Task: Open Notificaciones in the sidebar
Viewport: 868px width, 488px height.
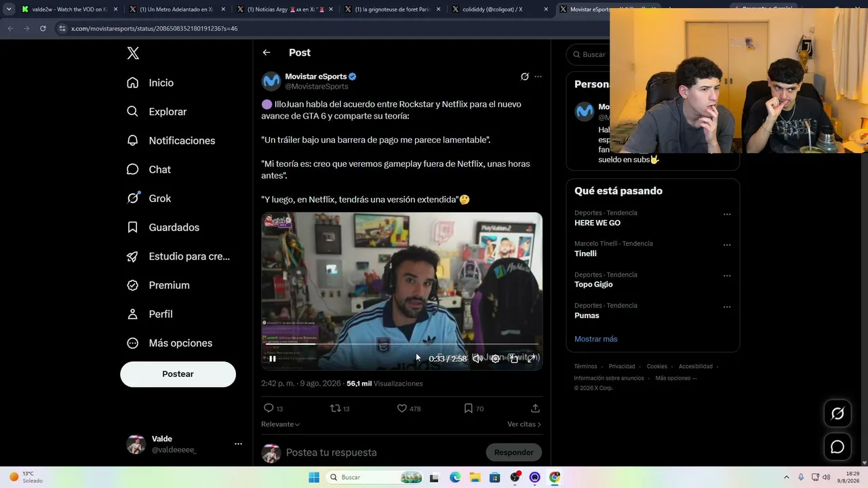Action: [171, 140]
